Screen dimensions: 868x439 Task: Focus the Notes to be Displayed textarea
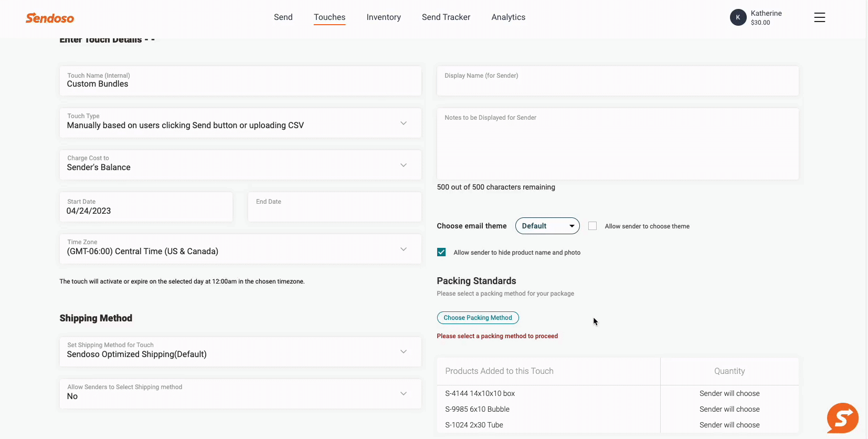tap(617, 147)
